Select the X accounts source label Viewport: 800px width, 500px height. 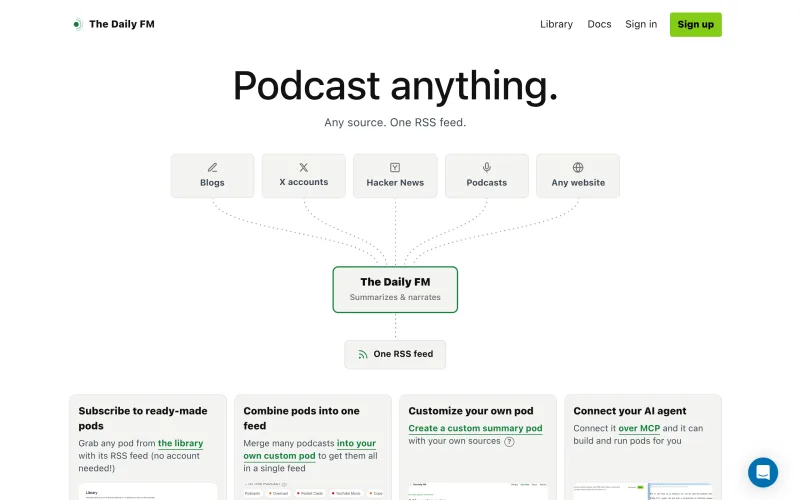coord(304,182)
